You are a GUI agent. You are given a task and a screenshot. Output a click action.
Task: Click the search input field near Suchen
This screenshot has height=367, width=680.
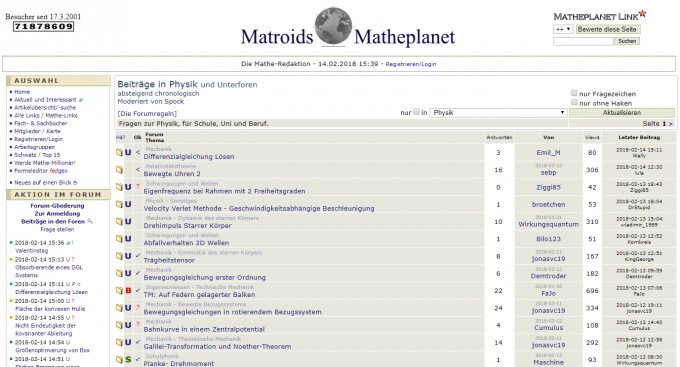(x=583, y=41)
